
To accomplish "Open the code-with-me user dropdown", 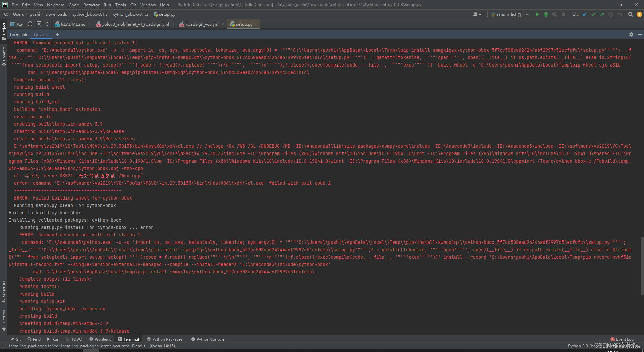I will [x=477, y=14].
